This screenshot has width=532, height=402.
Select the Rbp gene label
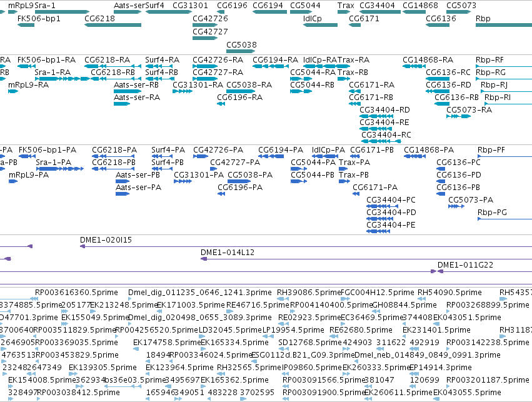click(x=483, y=18)
